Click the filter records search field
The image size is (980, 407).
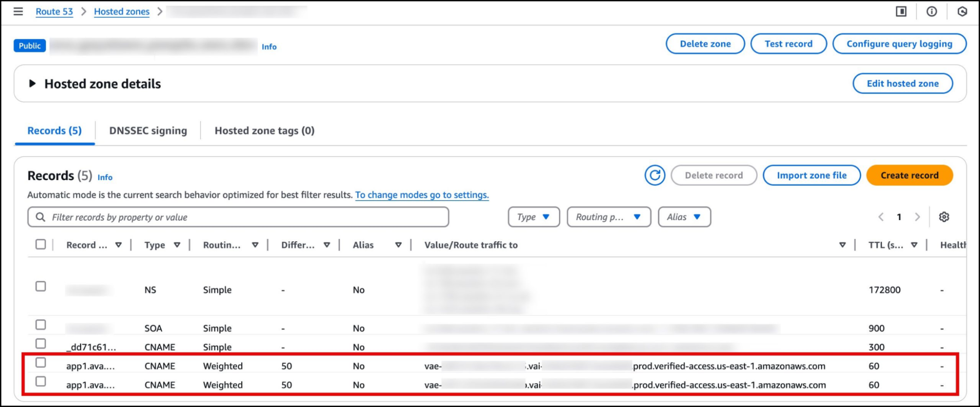[245, 217]
